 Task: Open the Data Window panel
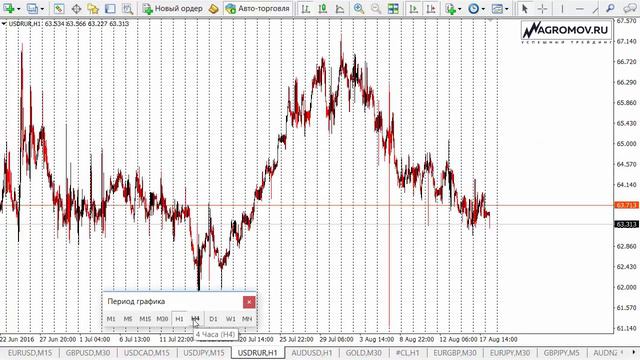(76, 8)
